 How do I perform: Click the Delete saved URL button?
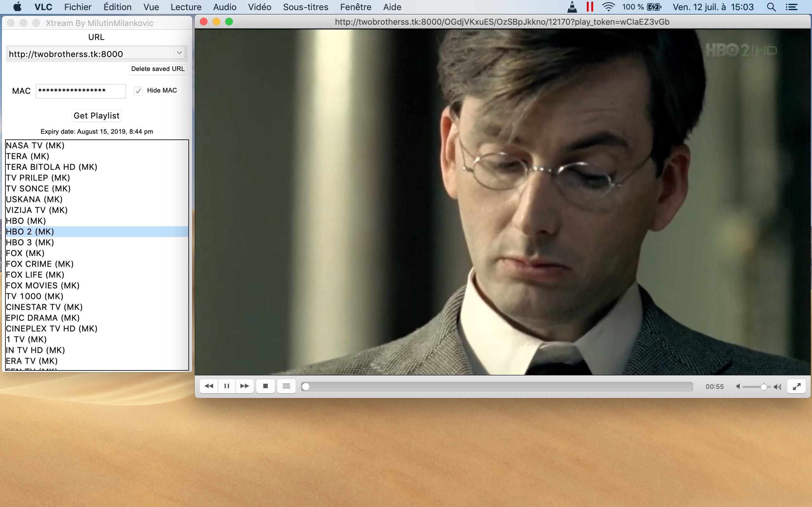tap(158, 69)
